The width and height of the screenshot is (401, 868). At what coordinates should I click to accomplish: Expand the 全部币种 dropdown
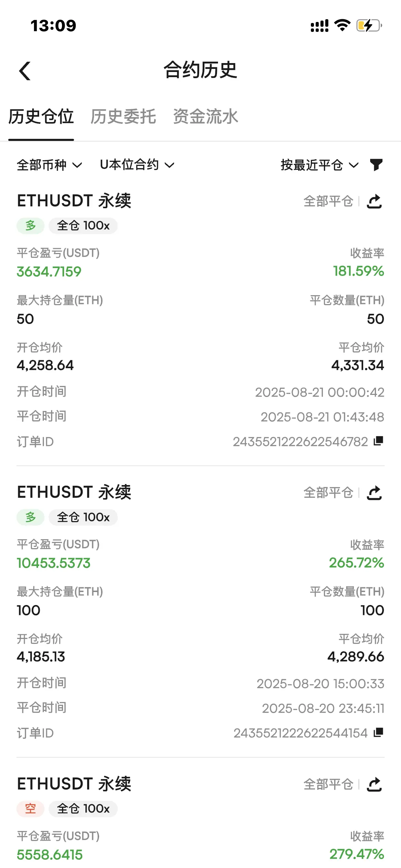[x=49, y=165]
